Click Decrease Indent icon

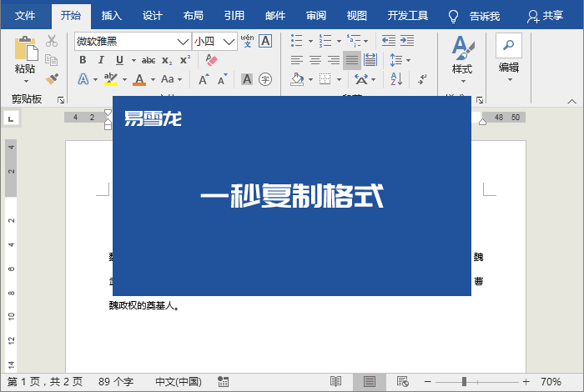click(389, 40)
